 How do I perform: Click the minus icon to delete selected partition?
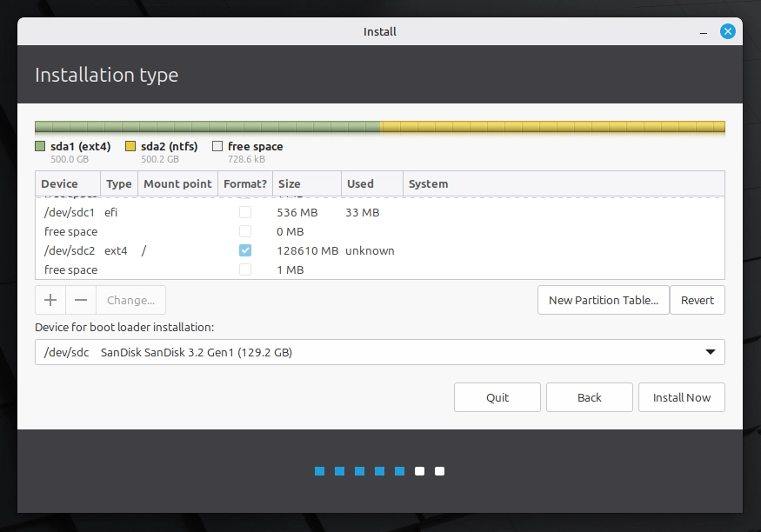click(81, 299)
